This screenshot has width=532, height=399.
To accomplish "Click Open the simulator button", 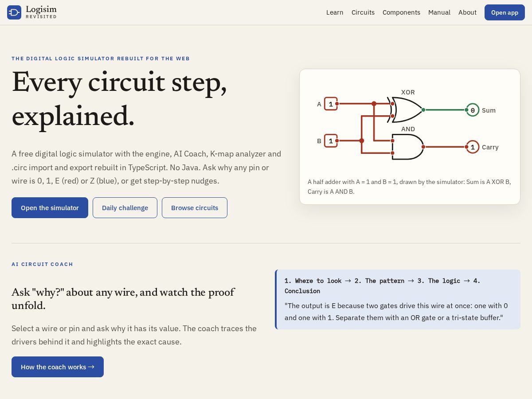I will pyautogui.click(x=50, y=207).
